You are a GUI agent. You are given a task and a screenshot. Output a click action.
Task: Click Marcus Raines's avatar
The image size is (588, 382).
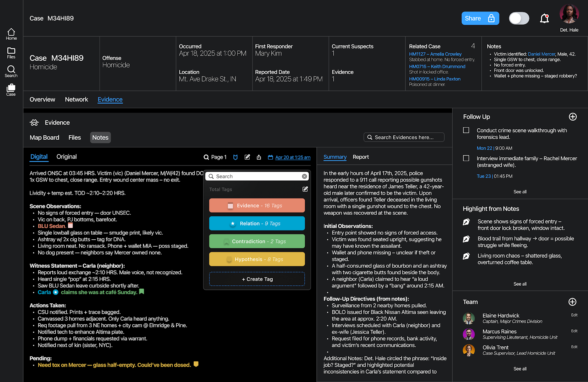pyautogui.click(x=469, y=334)
